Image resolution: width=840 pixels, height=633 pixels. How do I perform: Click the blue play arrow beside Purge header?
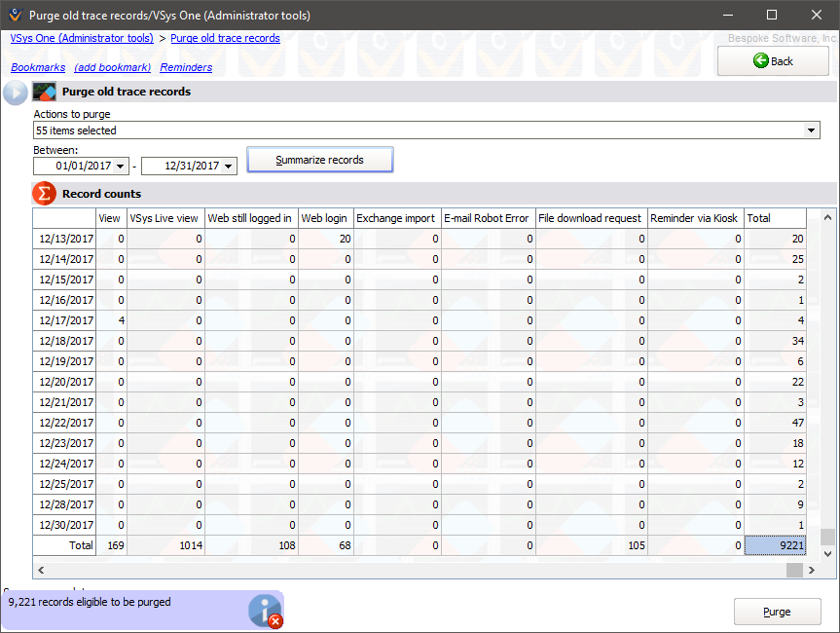coord(16,93)
